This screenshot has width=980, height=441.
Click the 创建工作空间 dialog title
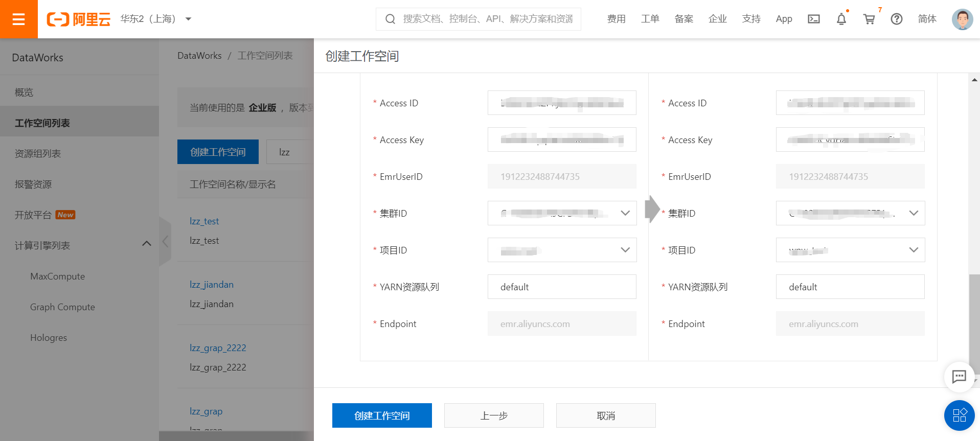(x=362, y=56)
